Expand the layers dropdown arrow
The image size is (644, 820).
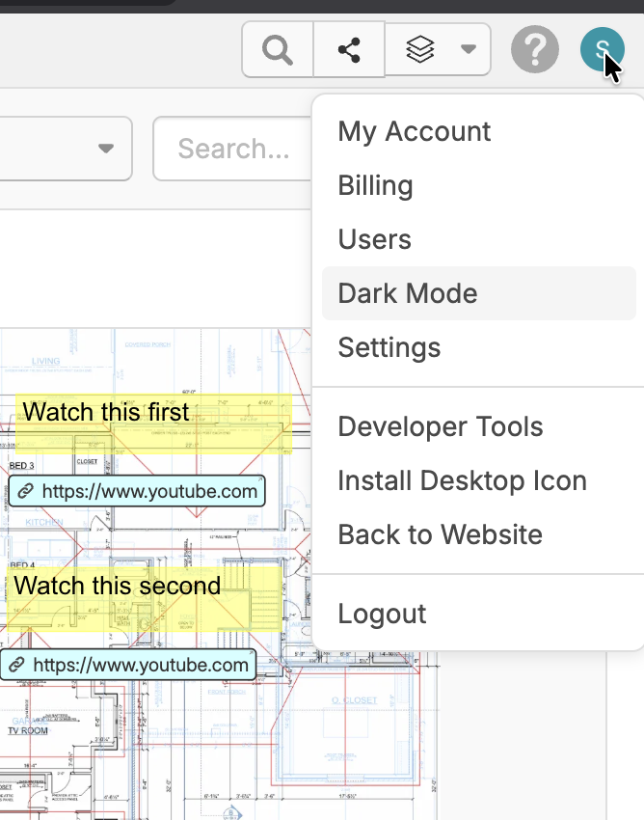(x=469, y=49)
